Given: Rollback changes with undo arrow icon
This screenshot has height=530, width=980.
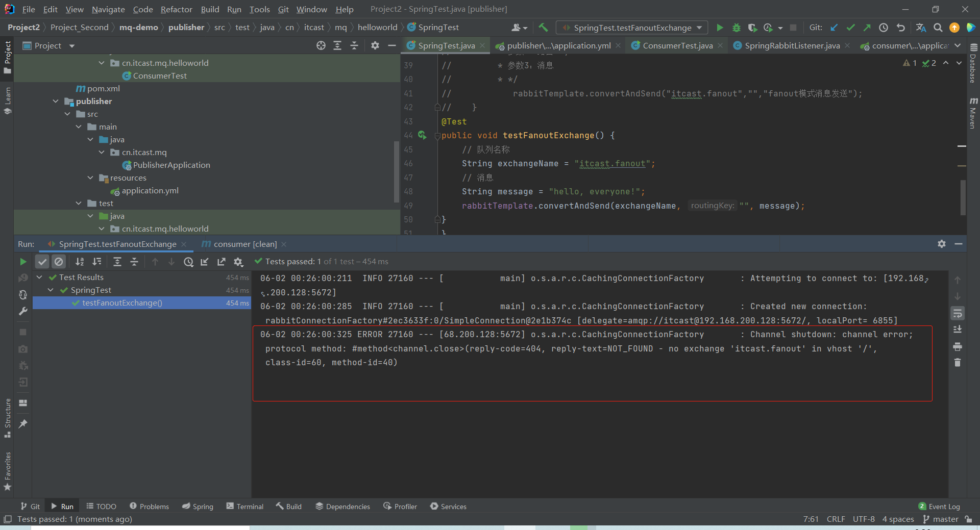Looking at the screenshot, I should point(900,28).
